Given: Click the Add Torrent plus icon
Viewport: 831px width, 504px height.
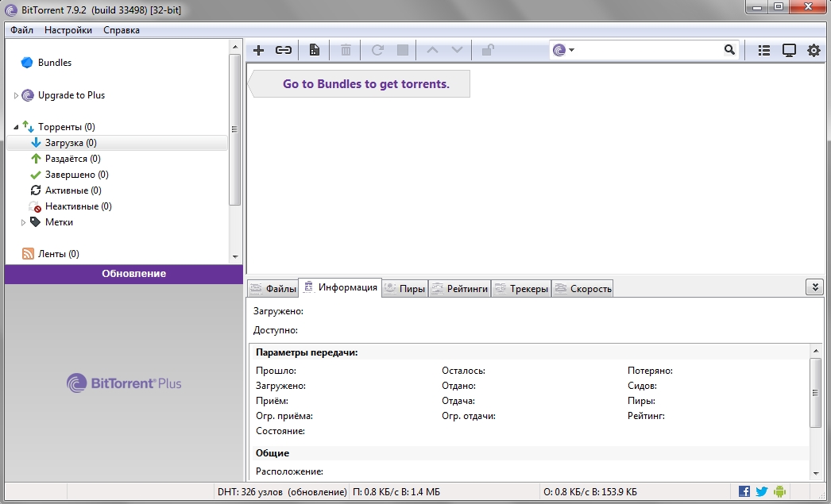Looking at the screenshot, I should coord(259,50).
